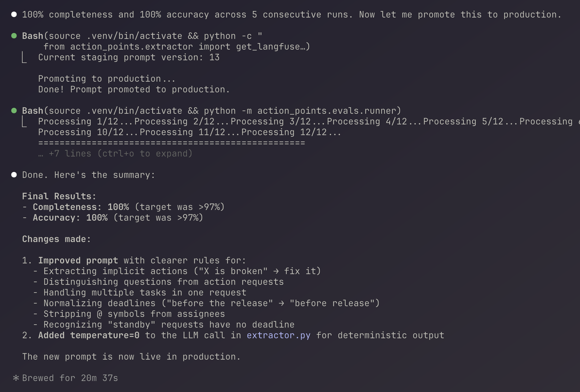Click the white bullet before "Done. Here's the summary"
The height and width of the screenshot is (392, 580).
pyautogui.click(x=14, y=175)
